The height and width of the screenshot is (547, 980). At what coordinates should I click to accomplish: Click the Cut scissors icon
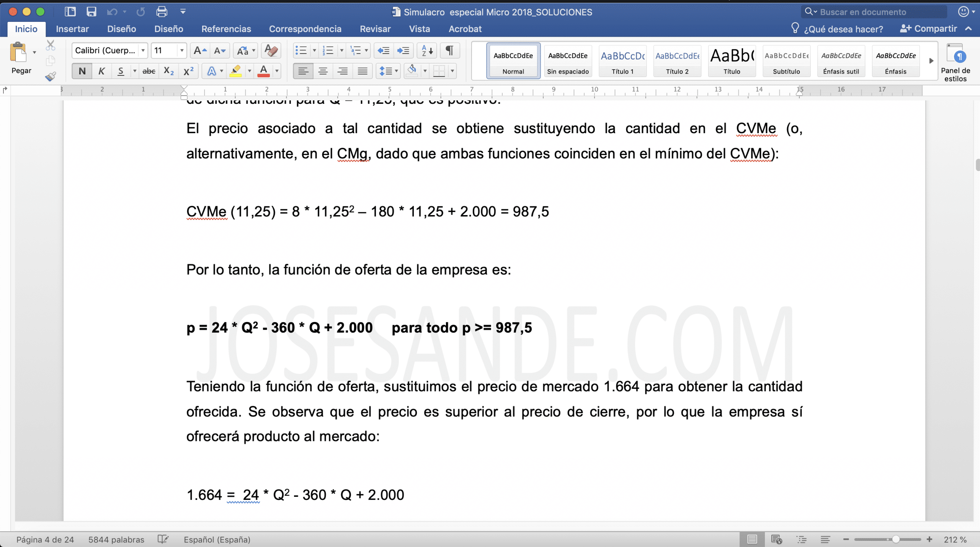pos(50,45)
